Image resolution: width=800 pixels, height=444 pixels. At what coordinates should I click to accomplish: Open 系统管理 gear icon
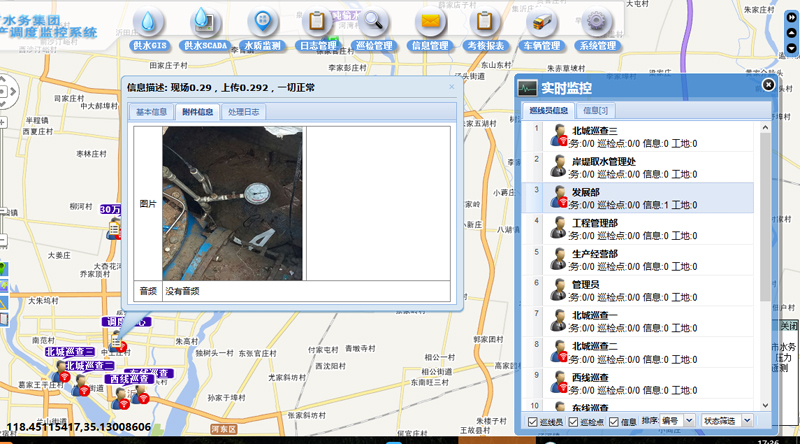click(x=597, y=22)
